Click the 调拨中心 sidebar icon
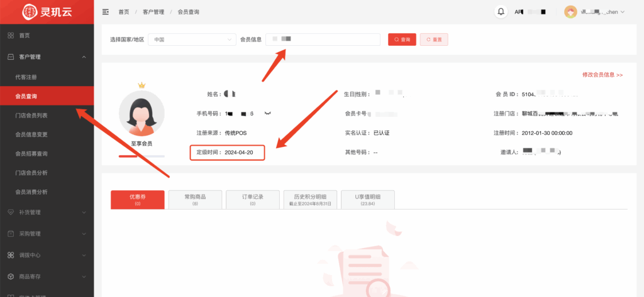Image resolution: width=644 pixels, height=297 pixels. click(11, 255)
